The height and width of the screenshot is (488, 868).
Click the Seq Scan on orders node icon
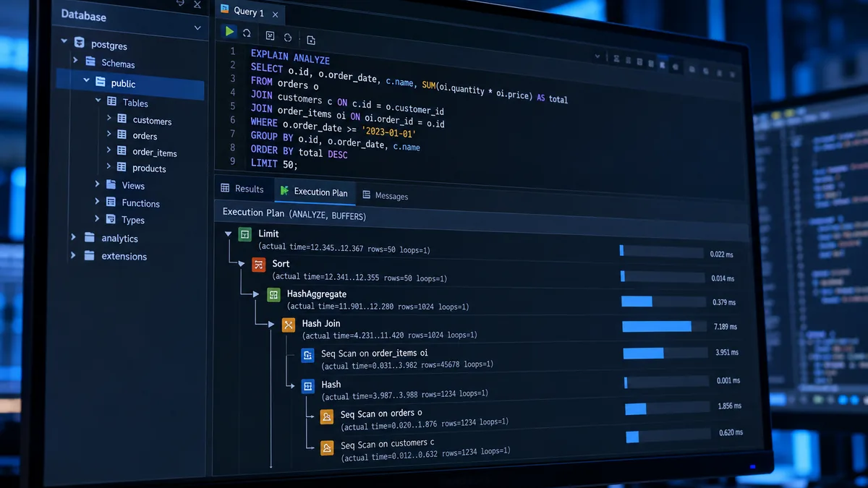tap(327, 416)
